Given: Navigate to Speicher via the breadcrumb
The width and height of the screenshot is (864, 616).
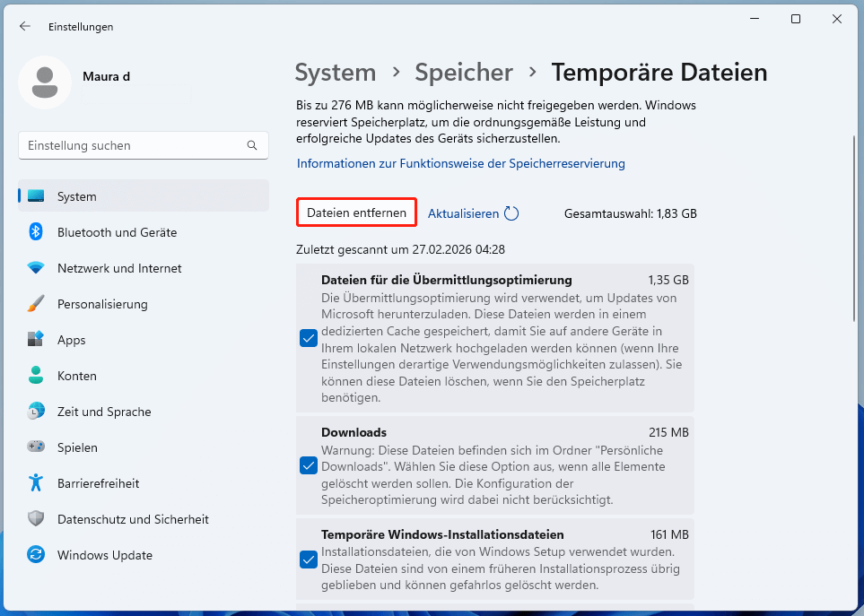Looking at the screenshot, I should coord(463,72).
